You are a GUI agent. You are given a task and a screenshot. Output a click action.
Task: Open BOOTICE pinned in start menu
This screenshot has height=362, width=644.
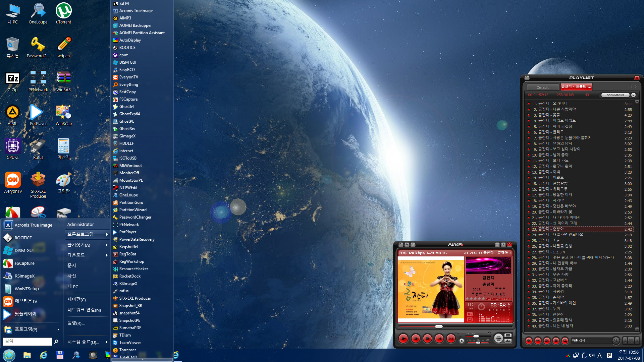pyautogui.click(x=31, y=238)
